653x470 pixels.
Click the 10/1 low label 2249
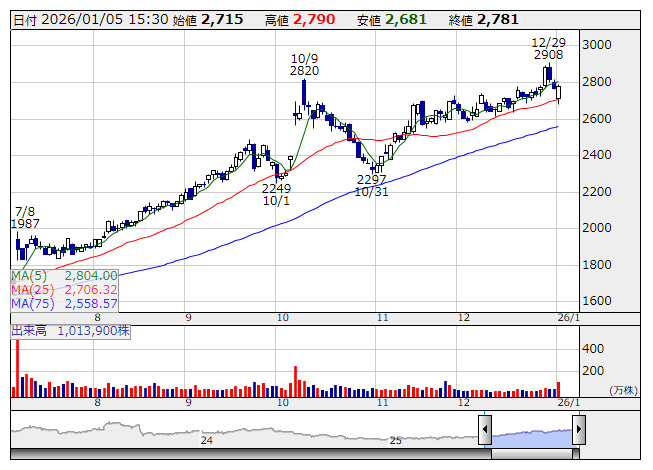(276, 187)
